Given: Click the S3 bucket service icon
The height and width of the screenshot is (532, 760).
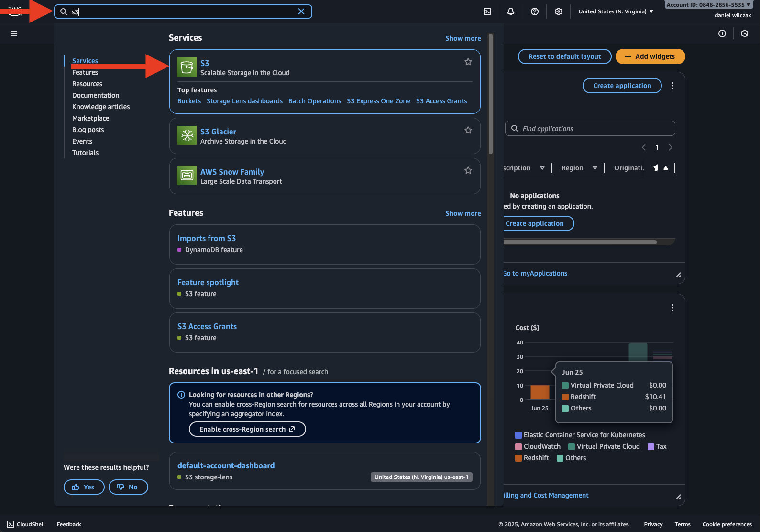Looking at the screenshot, I should pyautogui.click(x=187, y=67).
